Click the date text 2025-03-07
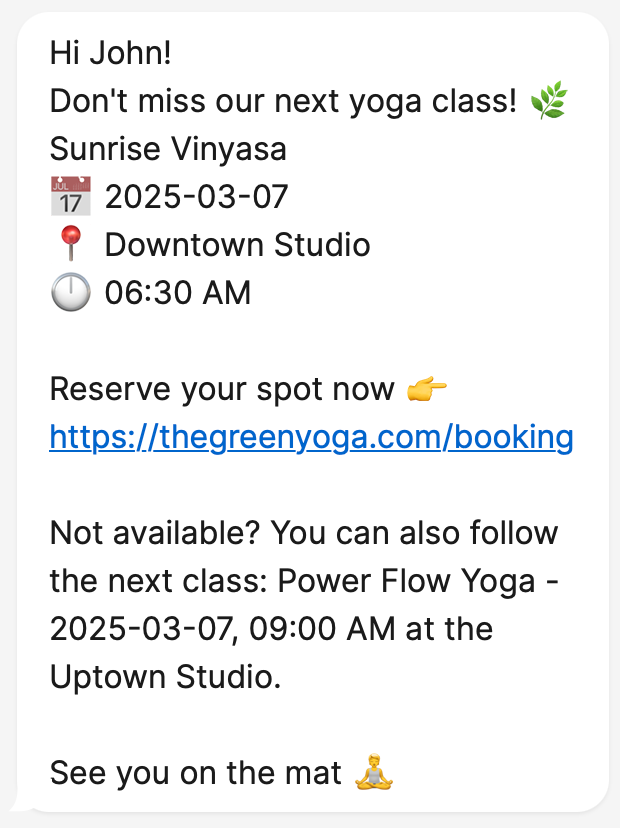The image size is (620, 828). (196, 196)
